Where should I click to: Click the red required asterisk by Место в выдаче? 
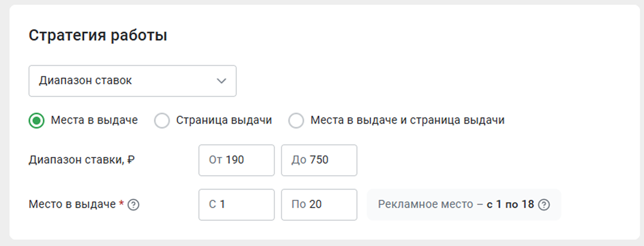121,204
